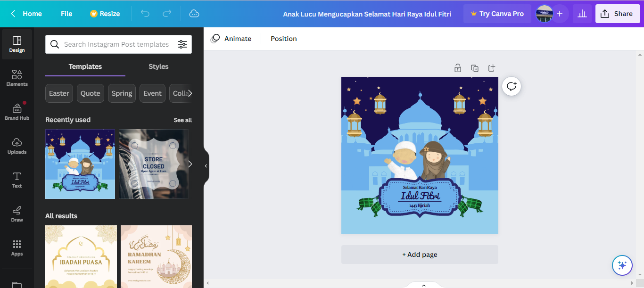Click the Add page button
The width and height of the screenshot is (644, 288).
pos(420,255)
